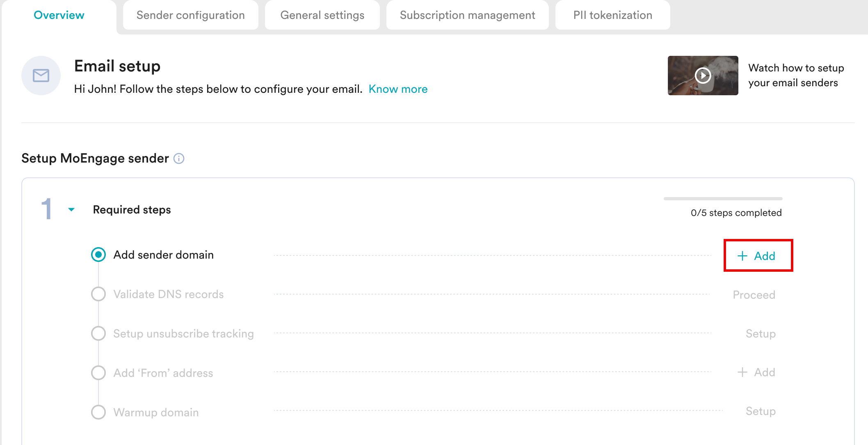This screenshot has height=445, width=868.
Task: Switch to the Sender configuration tab
Action: coord(190,15)
